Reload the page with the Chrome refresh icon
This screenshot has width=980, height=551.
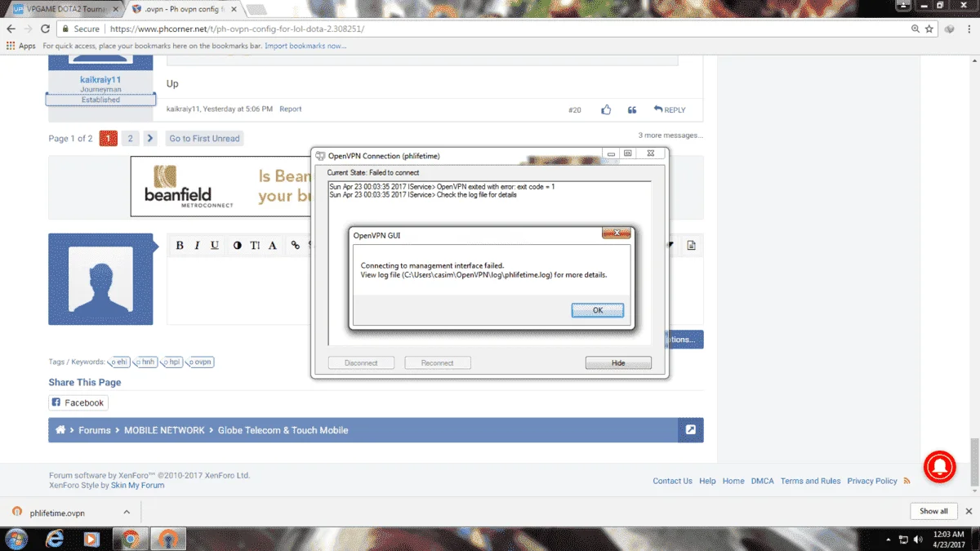click(x=45, y=29)
